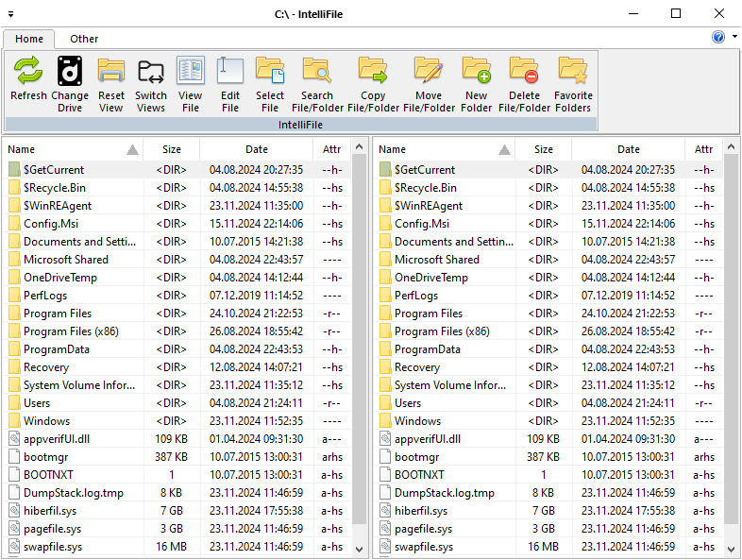Image resolution: width=742 pixels, height=560 pixels.
Task: Click the right pane vertical scrollbar thumb
Action: pyautogui.click(x=731, y=339)
